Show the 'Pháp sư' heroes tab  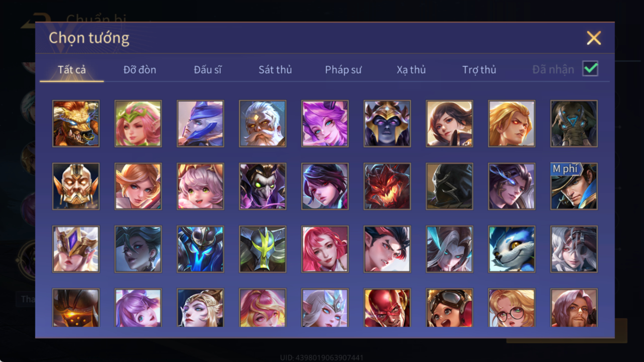pyautogui.click(x=343, y=70)
